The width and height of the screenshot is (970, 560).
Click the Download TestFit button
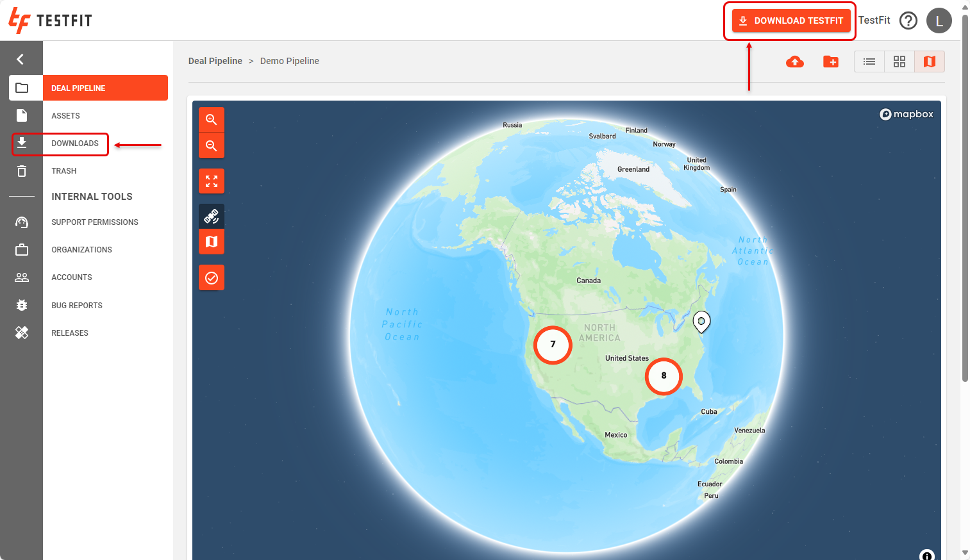(x=791, y=21)
